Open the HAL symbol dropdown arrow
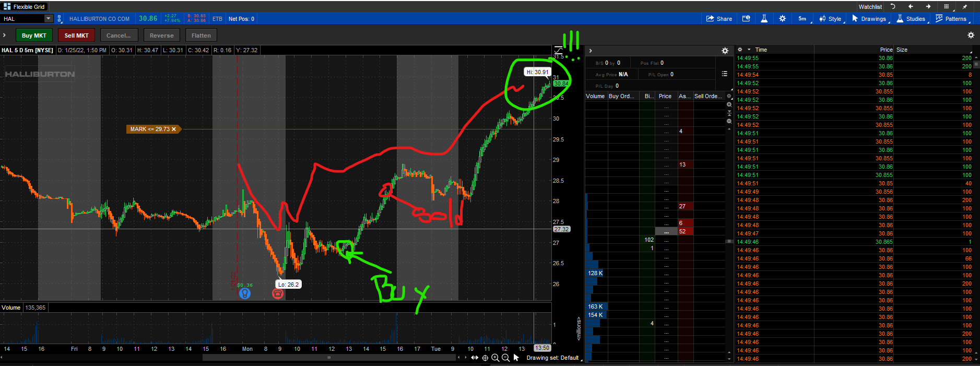 click(x=49, y=19)
